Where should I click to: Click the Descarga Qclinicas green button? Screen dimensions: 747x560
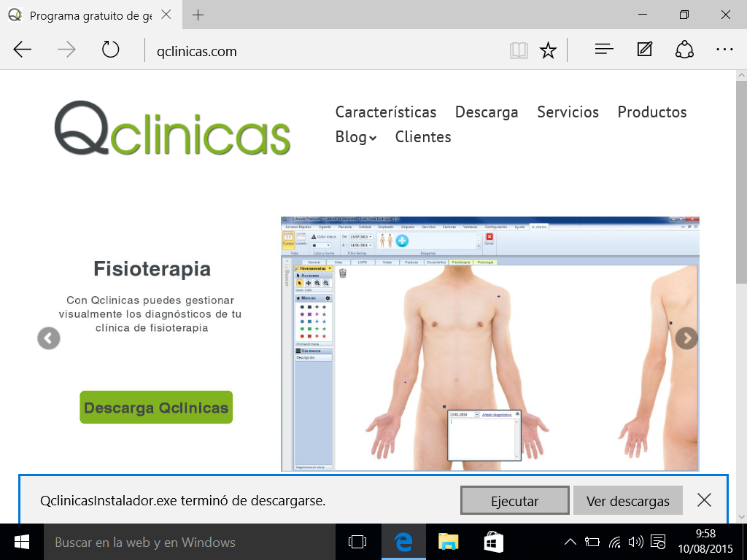click(156, 408)
